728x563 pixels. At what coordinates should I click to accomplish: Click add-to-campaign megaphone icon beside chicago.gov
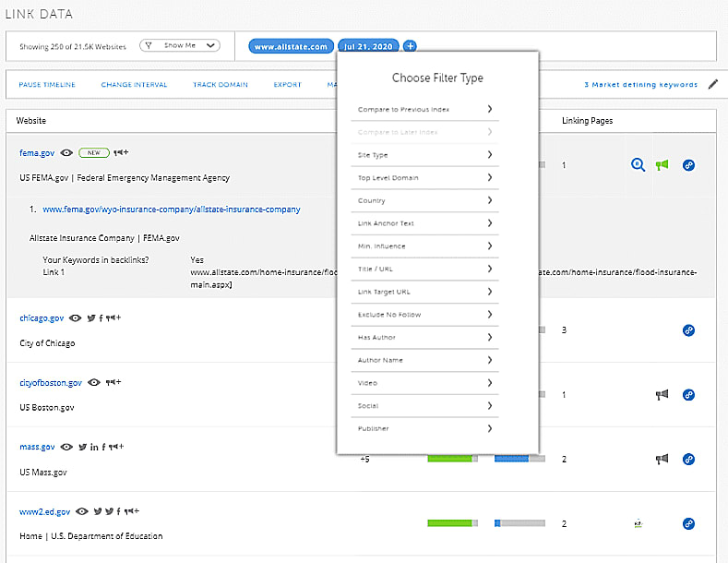pos(113,318)
